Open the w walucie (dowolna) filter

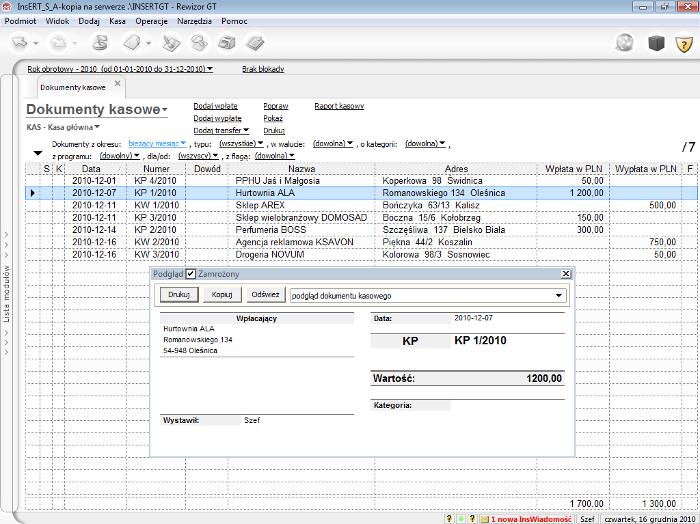[333, 143]
